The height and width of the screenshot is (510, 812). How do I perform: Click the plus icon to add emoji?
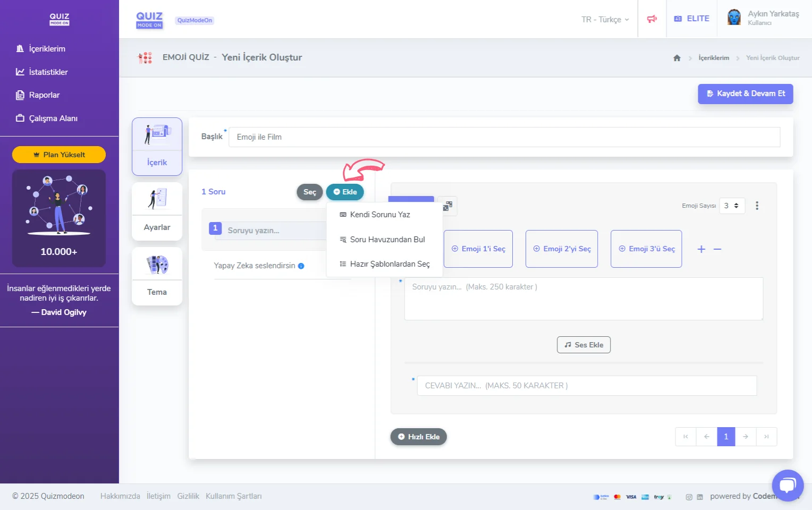click(701, 249)
